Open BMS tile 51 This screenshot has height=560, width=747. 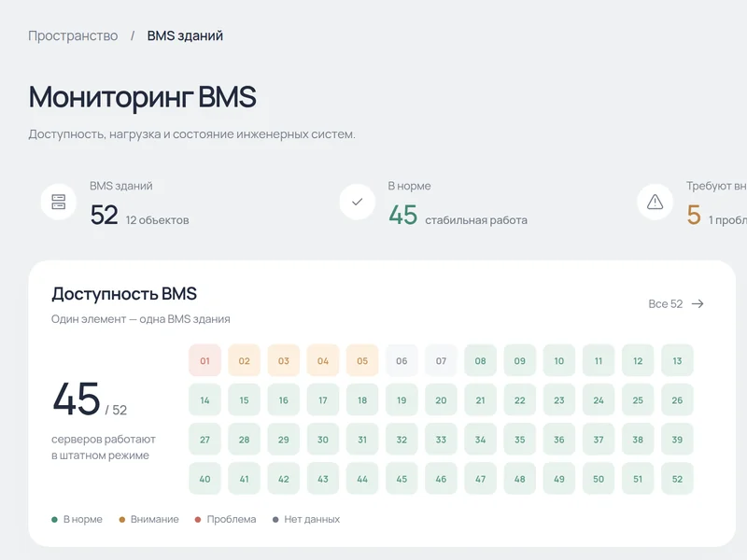[x=638, y=479]
